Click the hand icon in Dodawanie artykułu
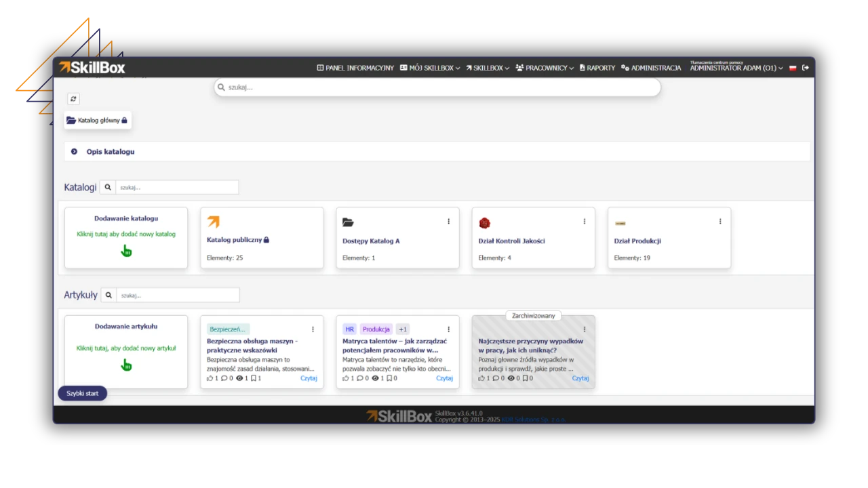868x488 pixels. point(126,365)
